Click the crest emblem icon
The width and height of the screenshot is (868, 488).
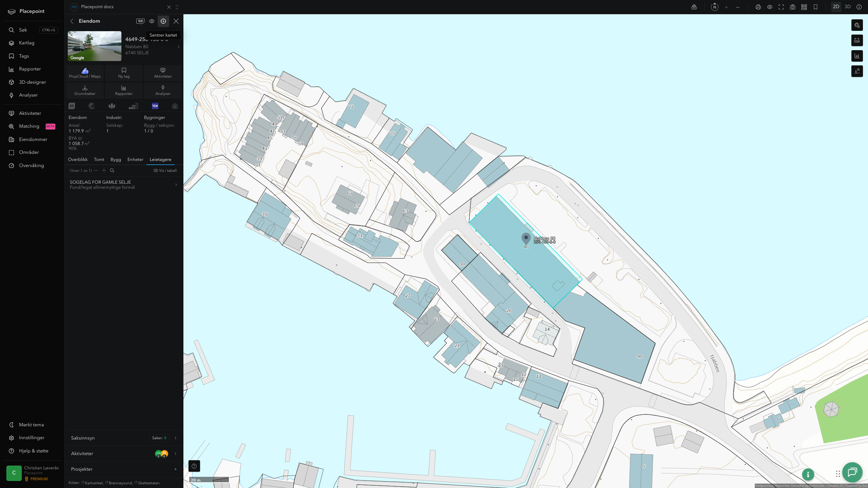(x=112, y=106)
